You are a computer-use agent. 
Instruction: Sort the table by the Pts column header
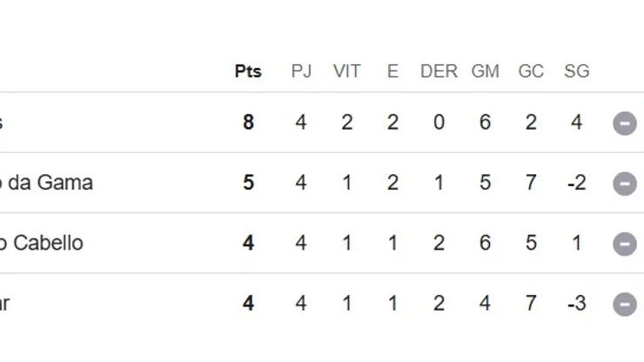[248, 71]
